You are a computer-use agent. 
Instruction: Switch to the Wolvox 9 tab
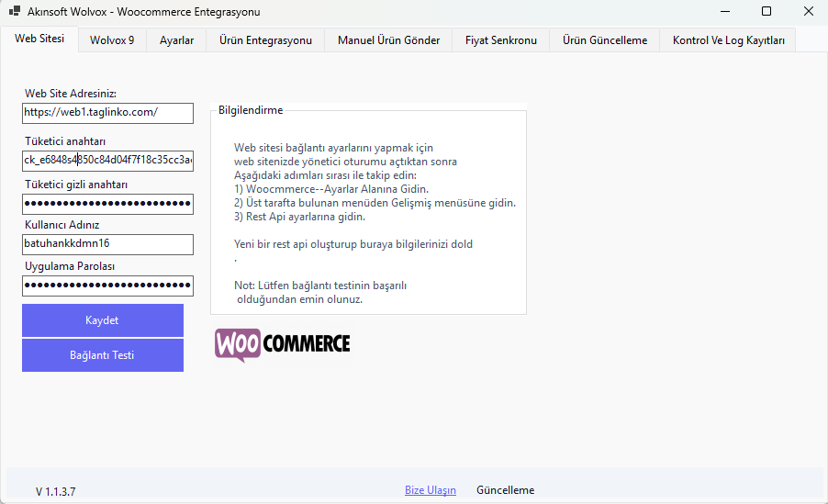(112, 40)
